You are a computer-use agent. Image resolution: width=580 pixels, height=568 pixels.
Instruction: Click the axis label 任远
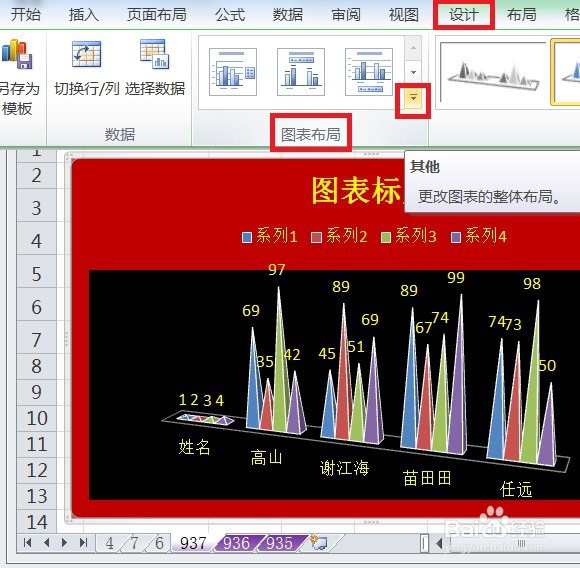pyautogui.click(x=516, y=489)
